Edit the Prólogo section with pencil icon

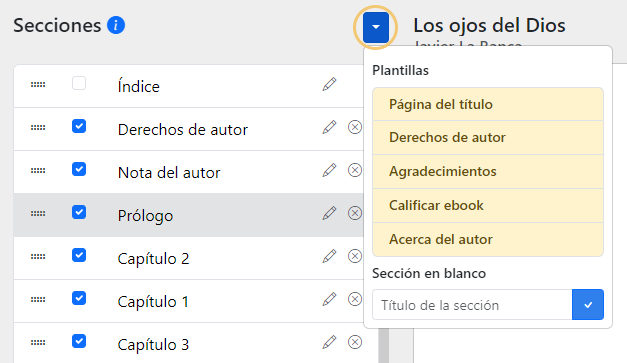[x=329, y=213]
